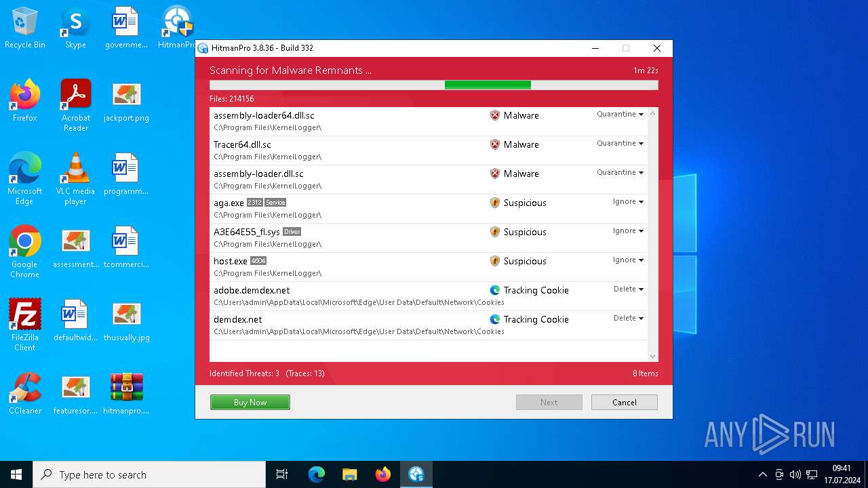Open the programm Word document
868x488 pixels.
pyautogui.click(x=125, y=175)
